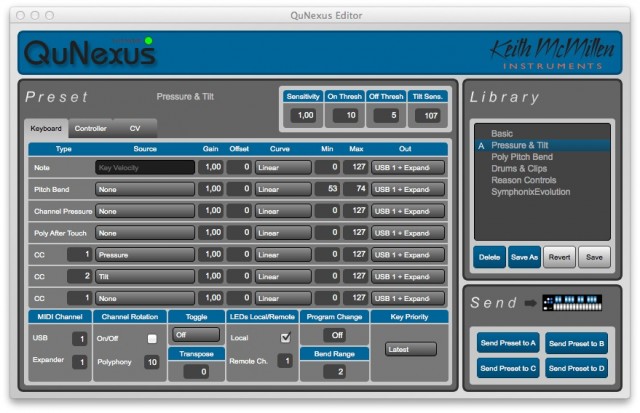The image size is (640, 413).
Task: Click the Transpose value field
Action: click(196, 372)
